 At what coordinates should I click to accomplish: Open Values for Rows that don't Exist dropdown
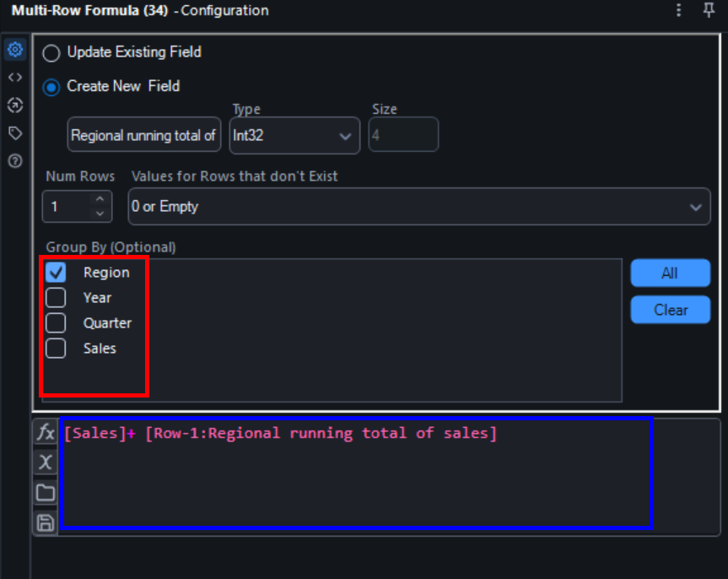coord(419,207)
